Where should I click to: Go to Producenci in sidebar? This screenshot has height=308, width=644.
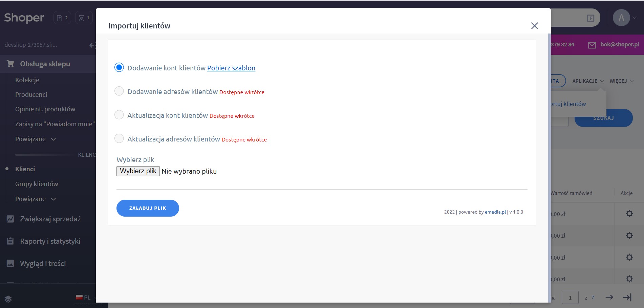click(31, 94)
